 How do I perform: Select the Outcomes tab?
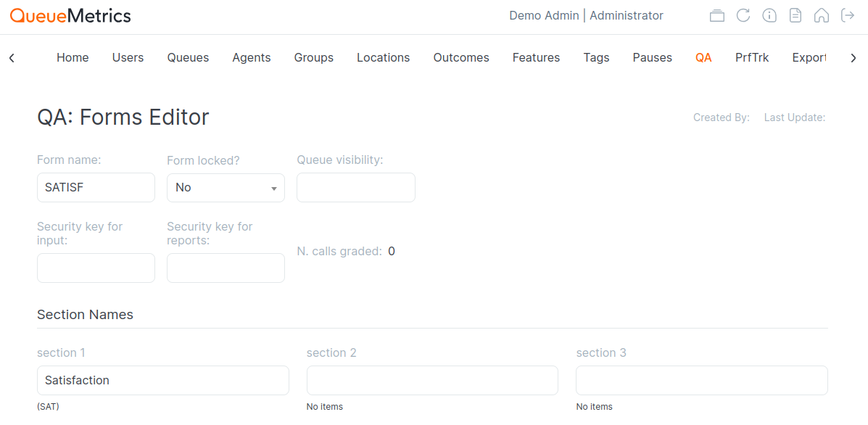(x=461, y=58)
